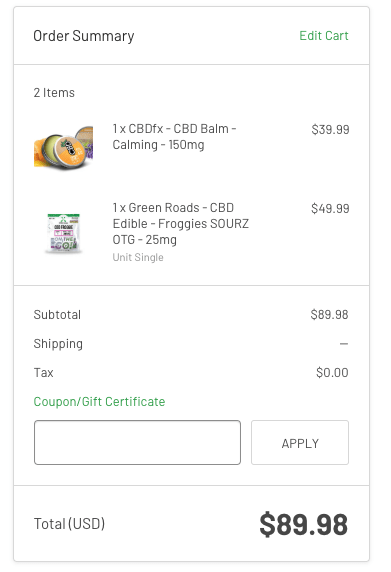
Task: Click the Tax label
Action: click(x=43, y=373)
